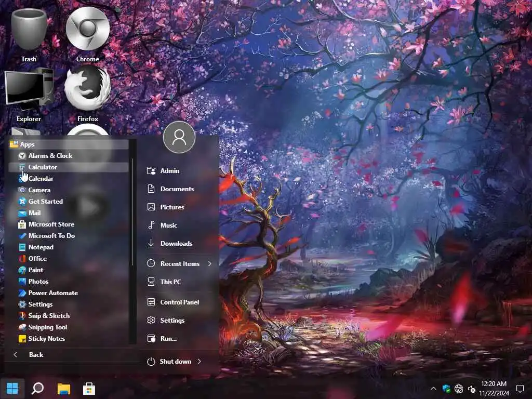
Task: Show hidden system tray icons
Action: 433,389
